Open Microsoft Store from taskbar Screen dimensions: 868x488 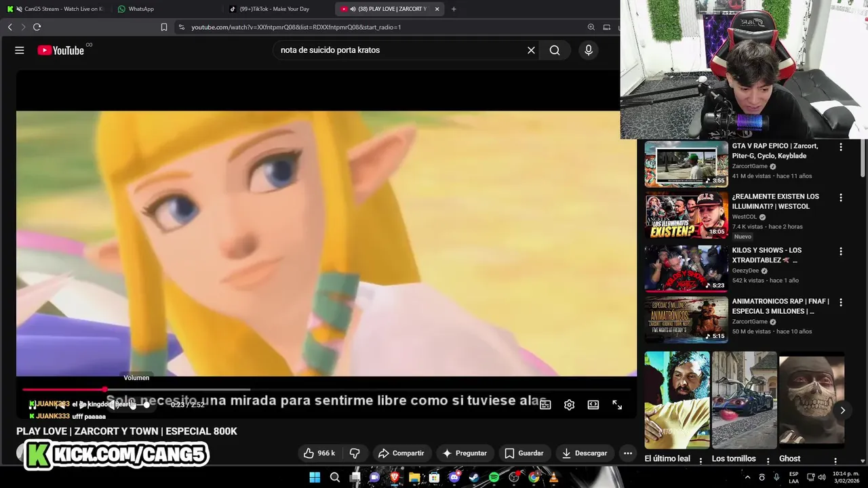pos(434,477)
